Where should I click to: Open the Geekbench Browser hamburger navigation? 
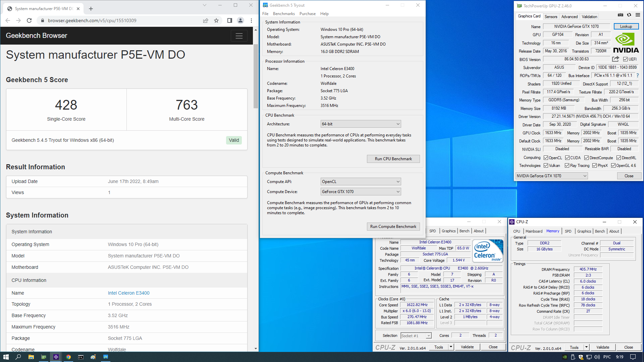click(x=239, y=36)
